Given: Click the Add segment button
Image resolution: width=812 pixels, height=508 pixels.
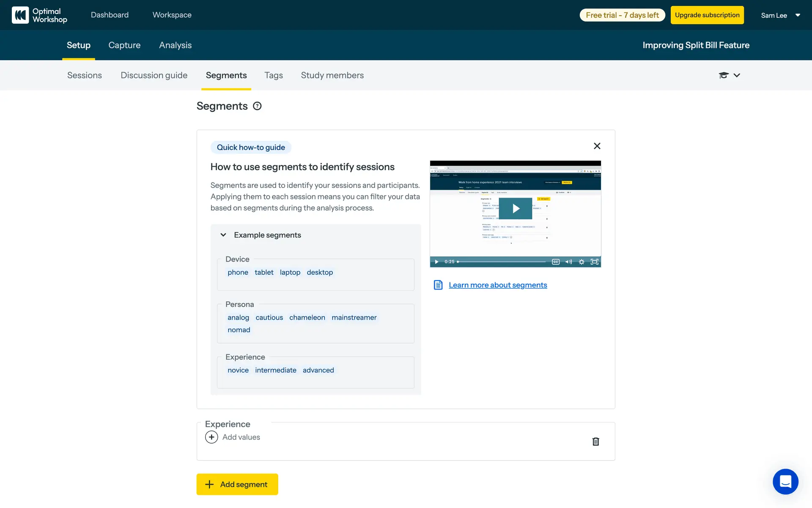Looking at the screenshot, I should pos(237,484).
